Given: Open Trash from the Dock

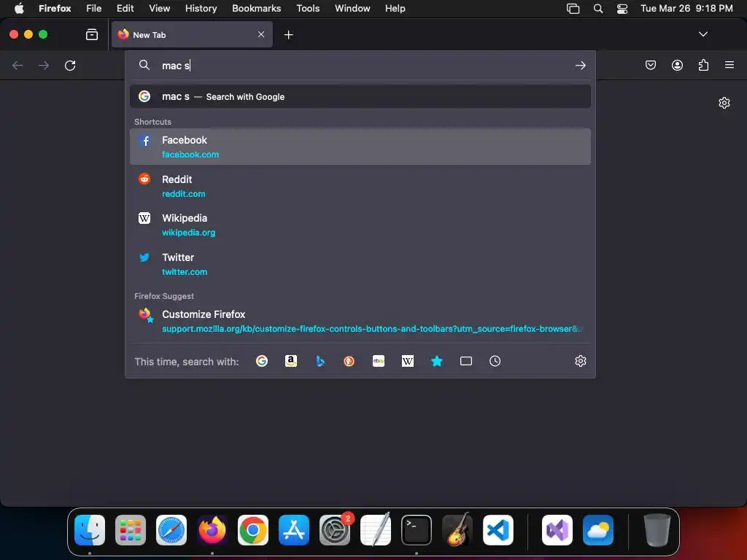Looking at the screenshot, I should click(x=657, y=529).
